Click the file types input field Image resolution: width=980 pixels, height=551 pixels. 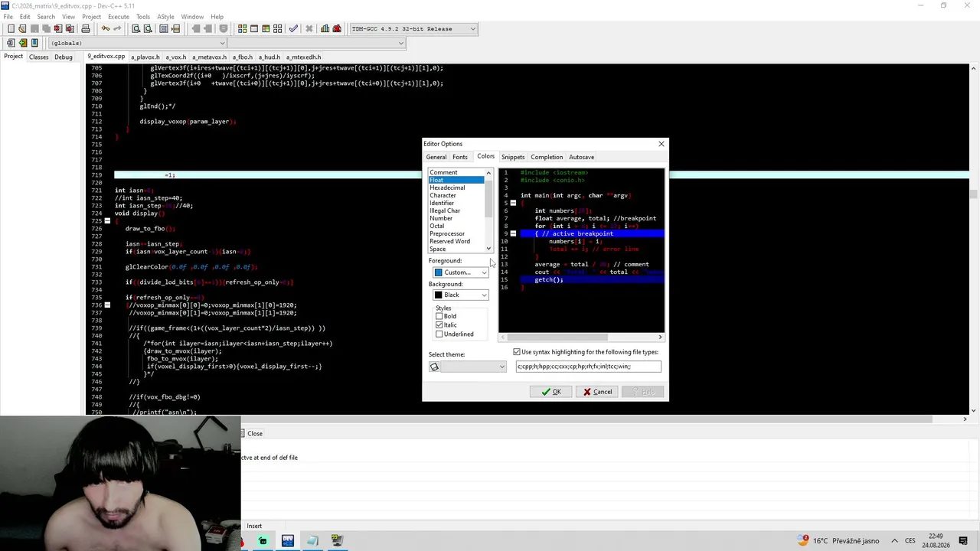588,367
